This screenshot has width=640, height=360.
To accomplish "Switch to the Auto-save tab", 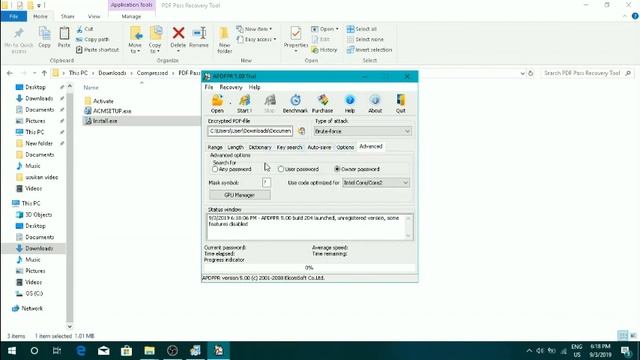I will [319, 147].
